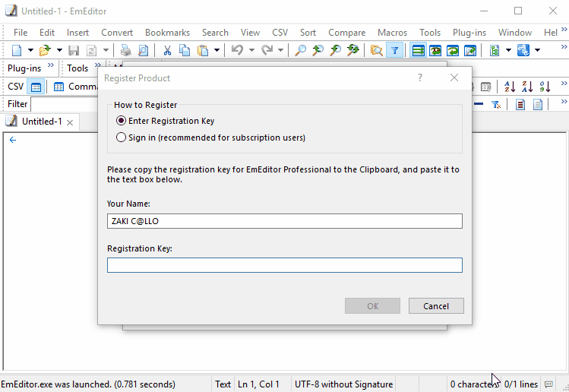Click the Comma separated table icon
The height and width of the screenshot is (392, 569).
58,87
